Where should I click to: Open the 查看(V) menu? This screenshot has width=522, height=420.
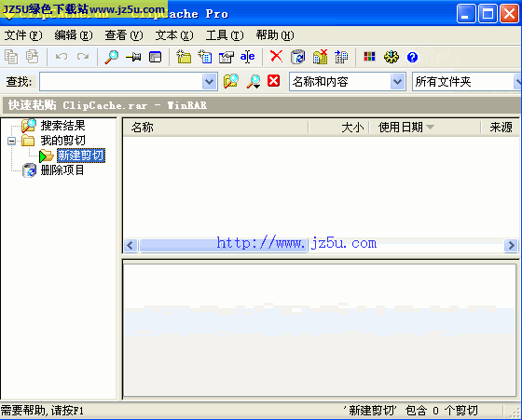click(124, 35)
